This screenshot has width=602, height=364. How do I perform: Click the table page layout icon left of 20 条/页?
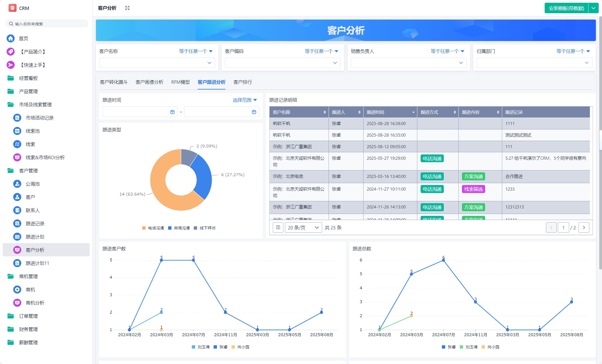click(x=278, y=227)
